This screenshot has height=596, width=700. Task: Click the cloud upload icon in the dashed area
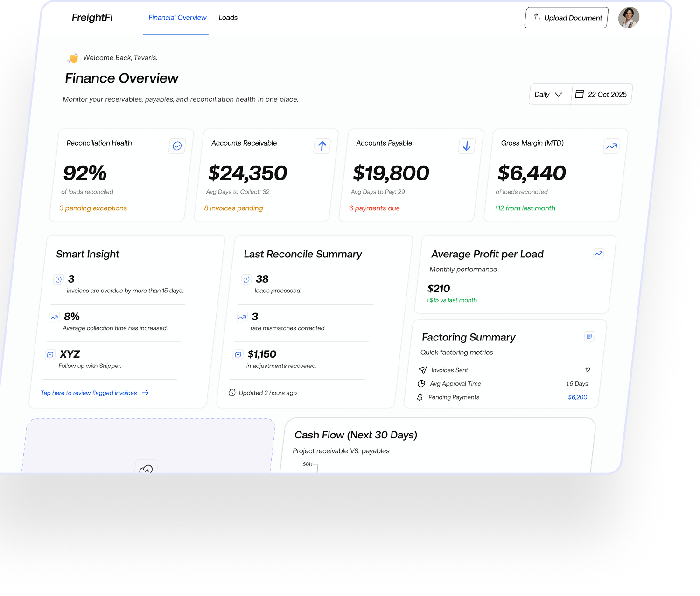tap(146, 468)
